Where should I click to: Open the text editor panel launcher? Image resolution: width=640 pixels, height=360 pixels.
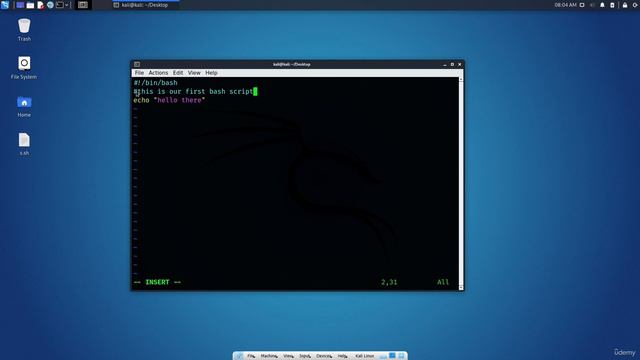pos(40,5)
